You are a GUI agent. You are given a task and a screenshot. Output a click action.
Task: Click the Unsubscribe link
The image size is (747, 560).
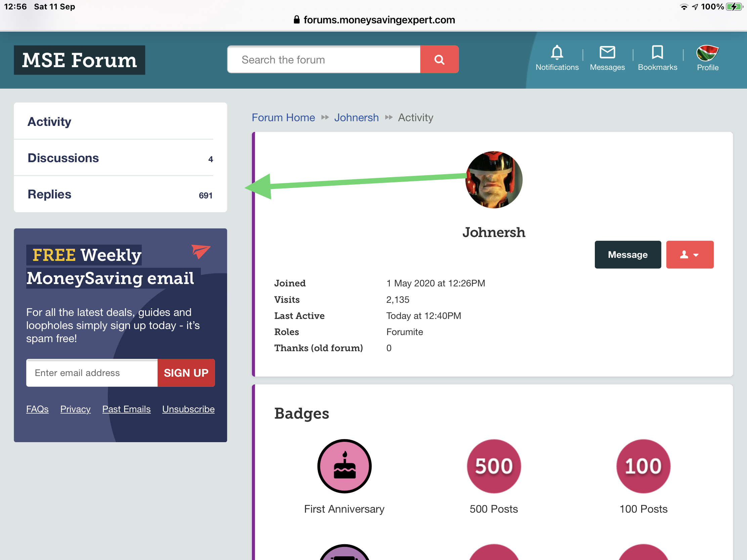tap(188, 409)
